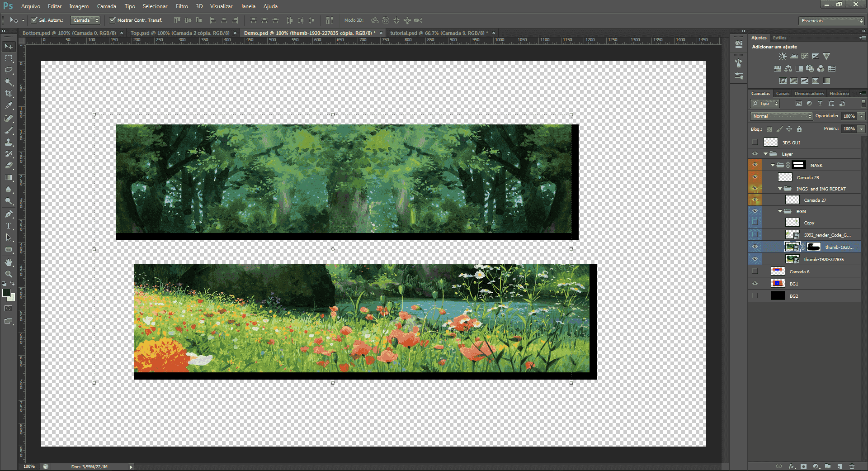Show the 3DS GUI layer

pyautogui.click(x=755, y=143)
